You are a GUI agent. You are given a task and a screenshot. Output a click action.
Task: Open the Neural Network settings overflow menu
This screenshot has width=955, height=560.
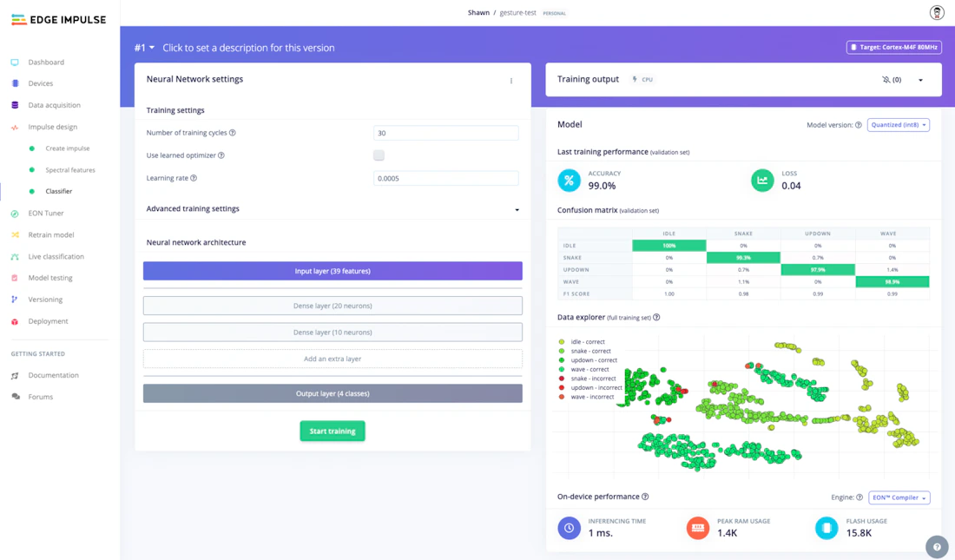[511, 80]
